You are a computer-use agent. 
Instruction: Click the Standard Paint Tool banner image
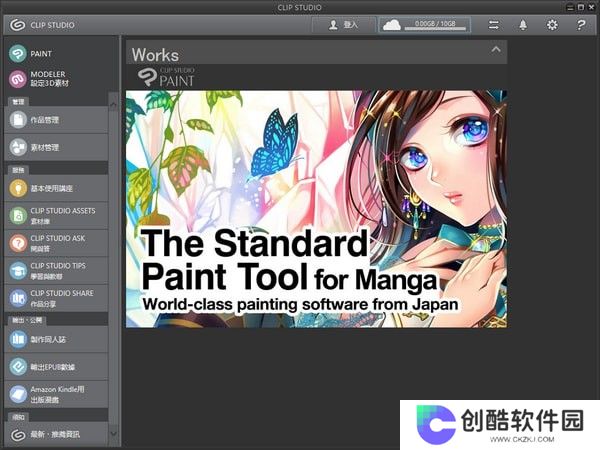coord(316,209)
